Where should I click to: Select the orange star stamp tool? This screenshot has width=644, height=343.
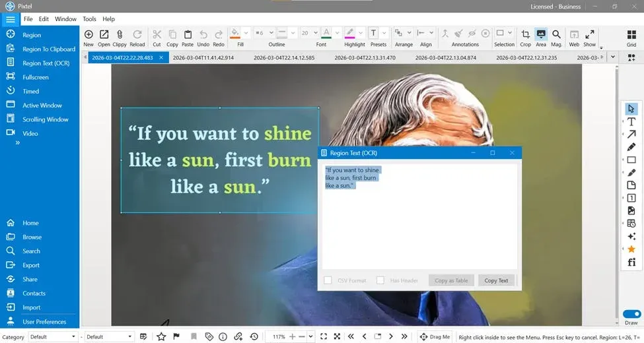pos(631,249)
